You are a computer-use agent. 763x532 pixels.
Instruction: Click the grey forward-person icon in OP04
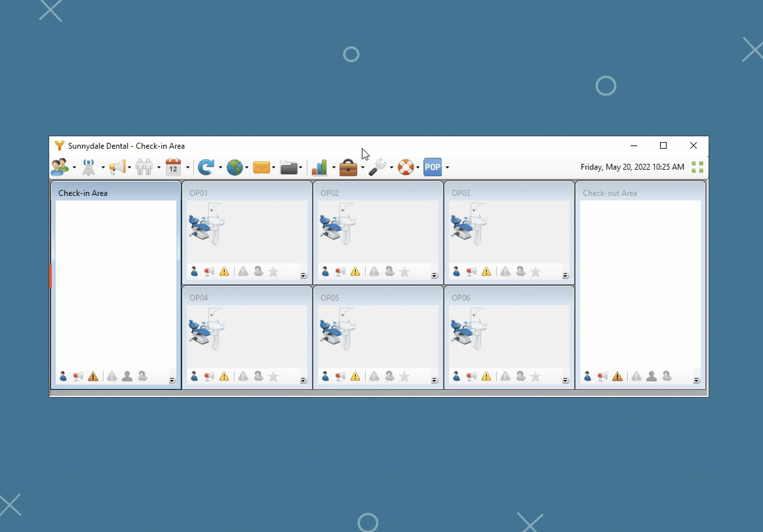coord(258,376)
